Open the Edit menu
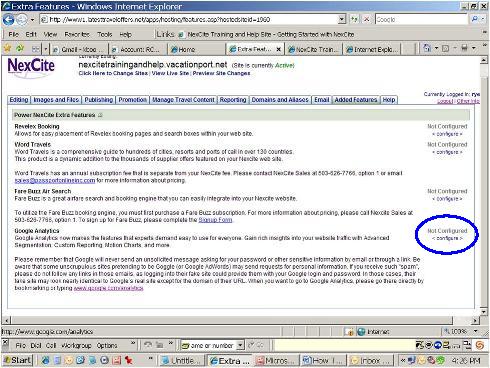This screenshot has height=368, width=490. (31, 34)
